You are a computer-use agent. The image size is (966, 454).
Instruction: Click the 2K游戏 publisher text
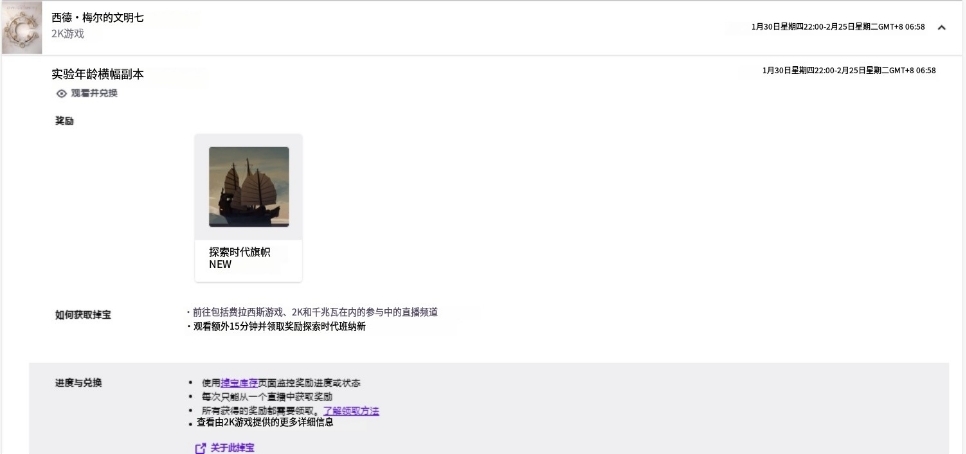(68, 34)
